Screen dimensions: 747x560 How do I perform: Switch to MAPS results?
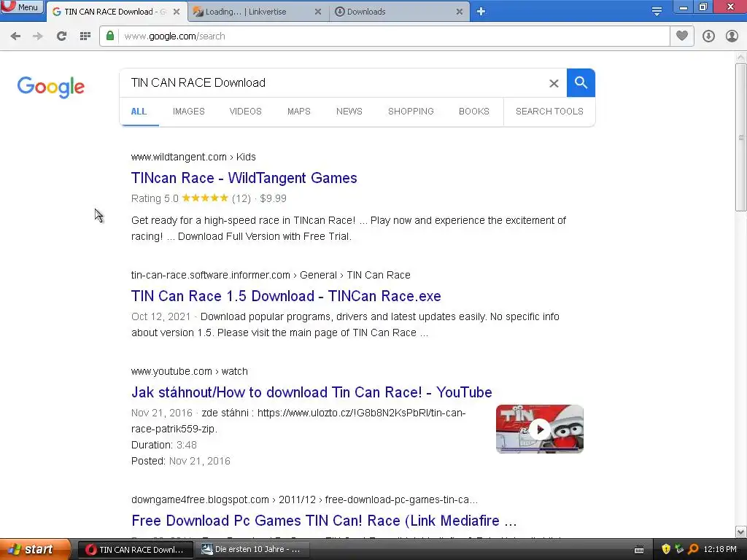tap(298, 112)
